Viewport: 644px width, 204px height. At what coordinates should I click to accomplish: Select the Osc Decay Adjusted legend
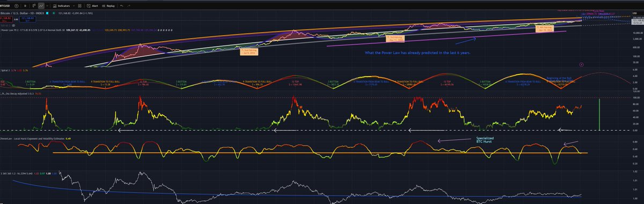click(16, 94)
